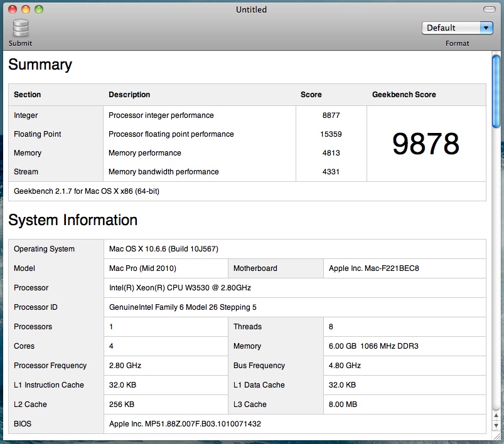
Task: Select the Integer score 8877
Action: [x=331, y=115]
